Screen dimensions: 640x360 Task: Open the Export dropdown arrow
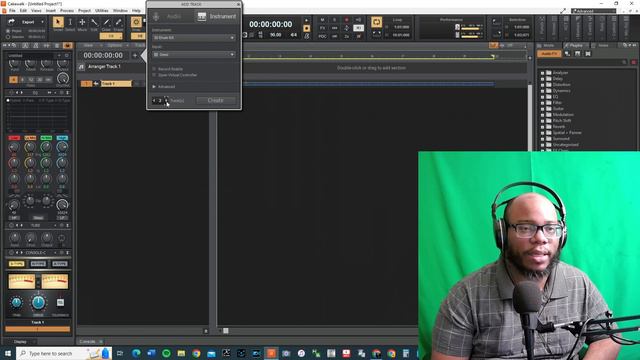point(42,22)
